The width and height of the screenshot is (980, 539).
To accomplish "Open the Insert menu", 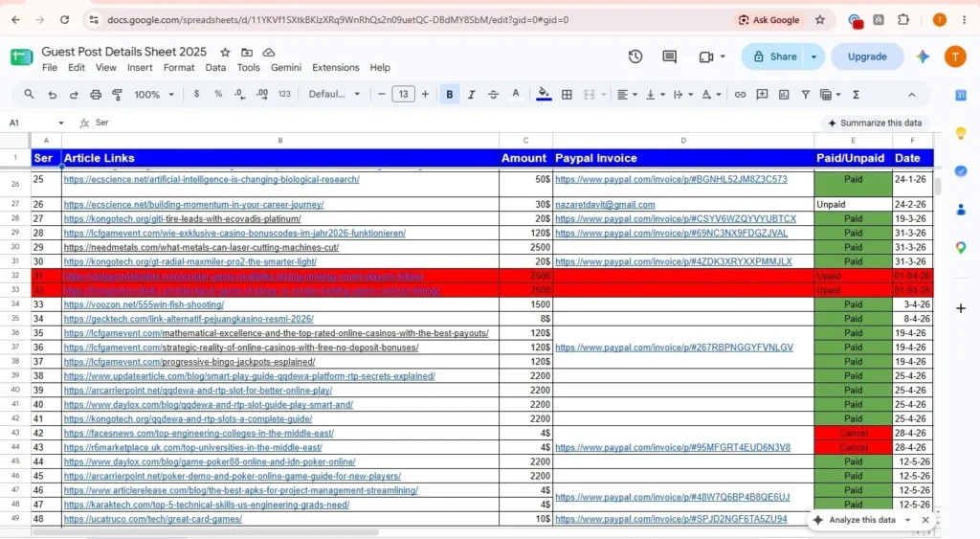I will [x=140, y=68].
